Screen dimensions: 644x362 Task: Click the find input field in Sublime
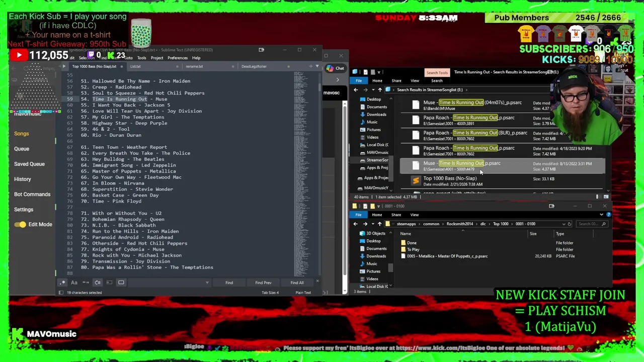(x=166, y=283)
